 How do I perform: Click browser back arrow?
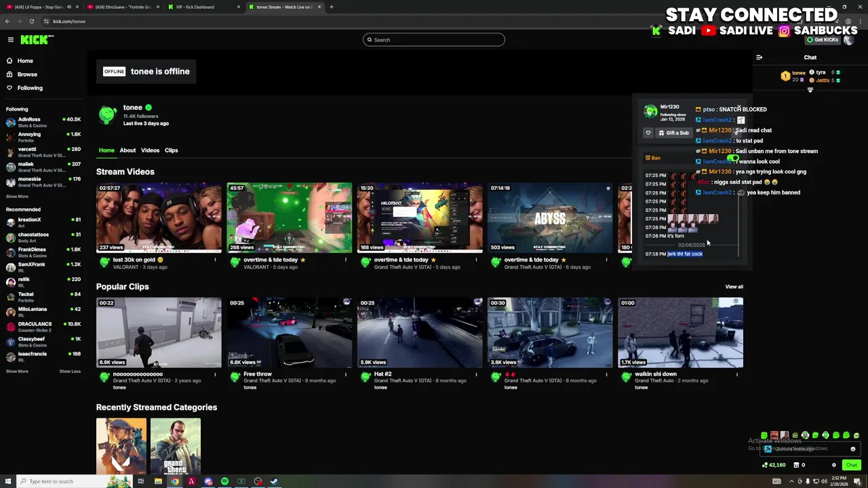pos(7,21)
